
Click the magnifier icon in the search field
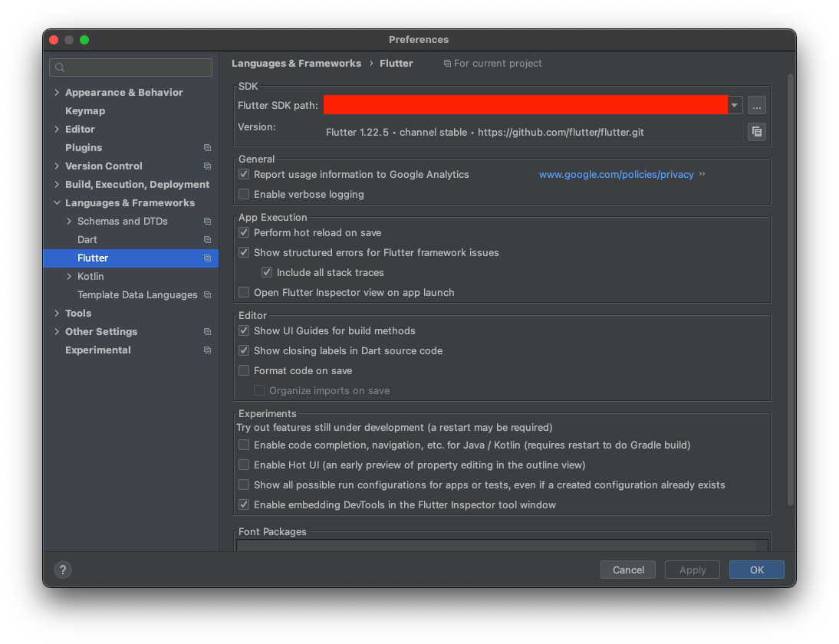click(x=59, y=67)
